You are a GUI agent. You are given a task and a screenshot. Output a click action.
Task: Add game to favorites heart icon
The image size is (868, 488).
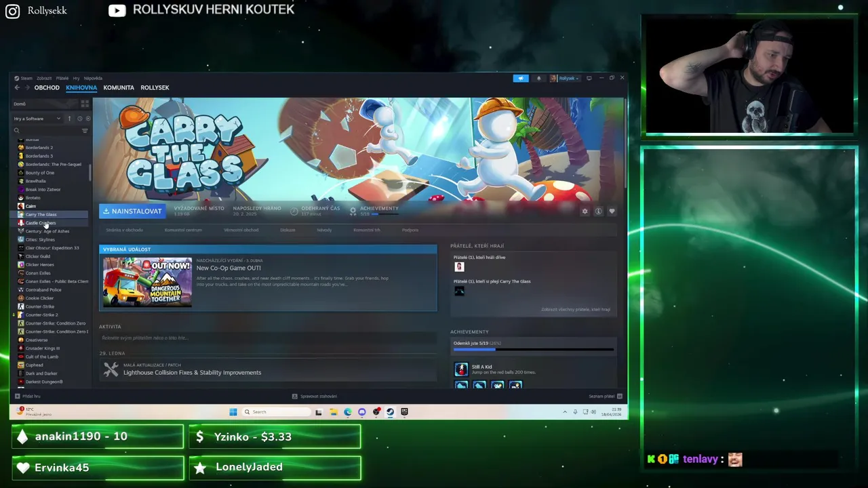(x=612, y=211)
